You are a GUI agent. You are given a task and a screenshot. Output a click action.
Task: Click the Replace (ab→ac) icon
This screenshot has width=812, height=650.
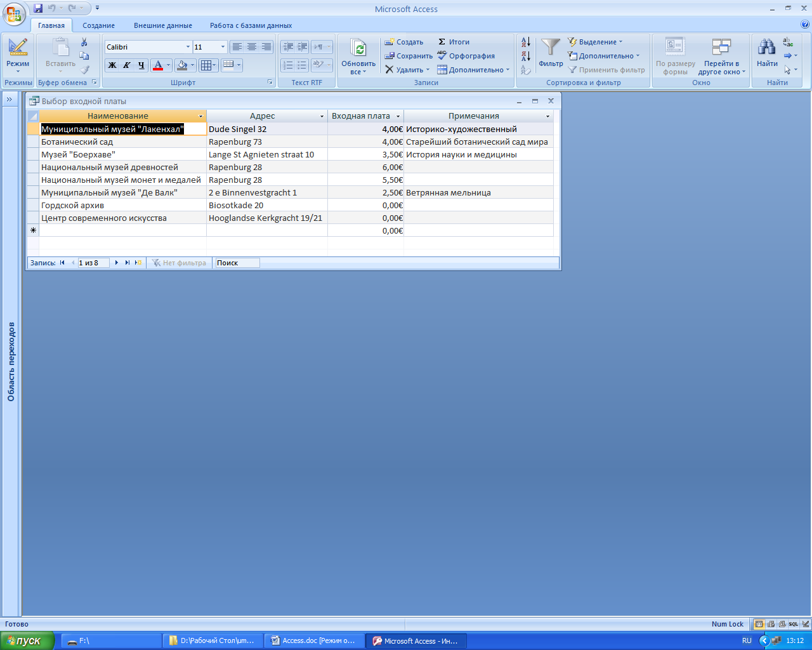click(788, 42)
